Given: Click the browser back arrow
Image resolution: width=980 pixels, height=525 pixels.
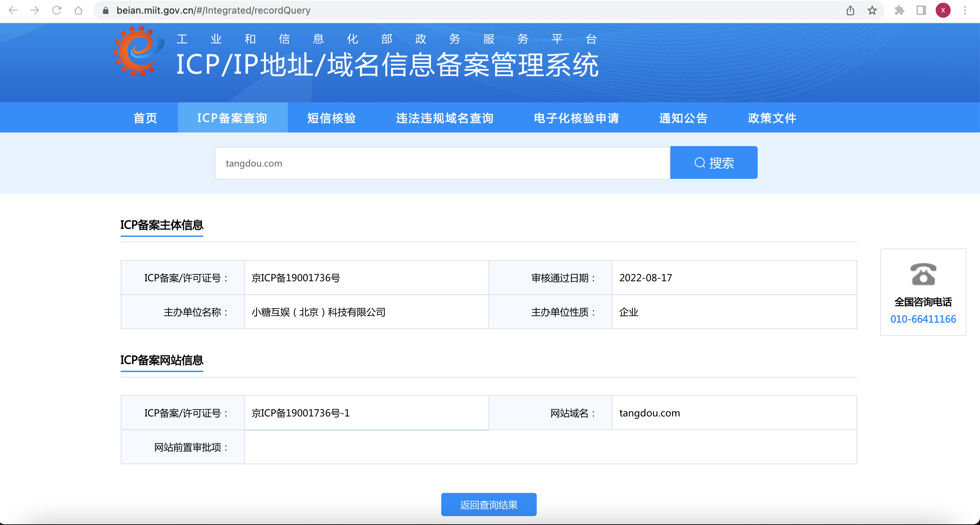Looking at the screenshot, I should pos(13,10).
